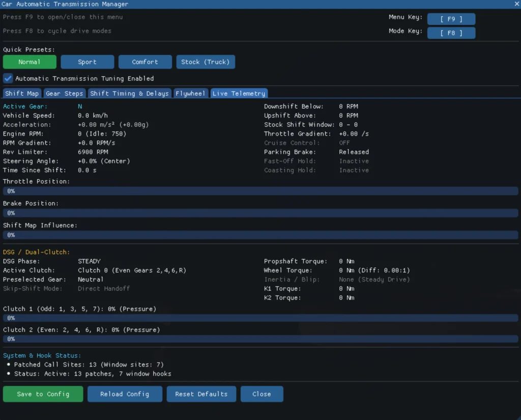This screenshot has height=420, width=521.
Task: Click the Car Automatic Transmission Manager title bar
Action: pyautogui.click(x=260, y=4)
